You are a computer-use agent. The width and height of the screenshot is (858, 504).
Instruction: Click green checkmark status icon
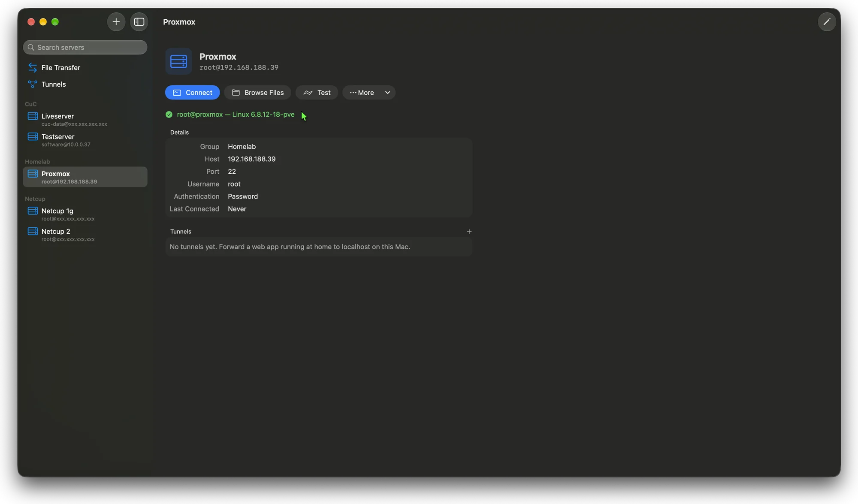pos(169,115)
